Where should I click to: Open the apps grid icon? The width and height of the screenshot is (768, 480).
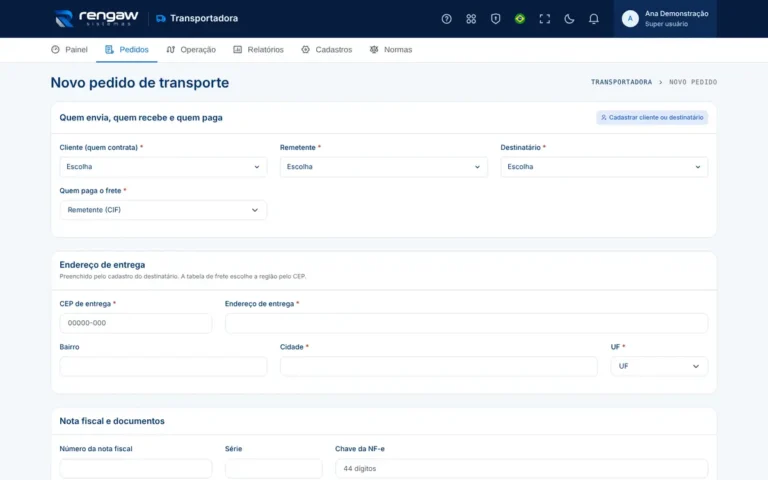coord(471,19)
